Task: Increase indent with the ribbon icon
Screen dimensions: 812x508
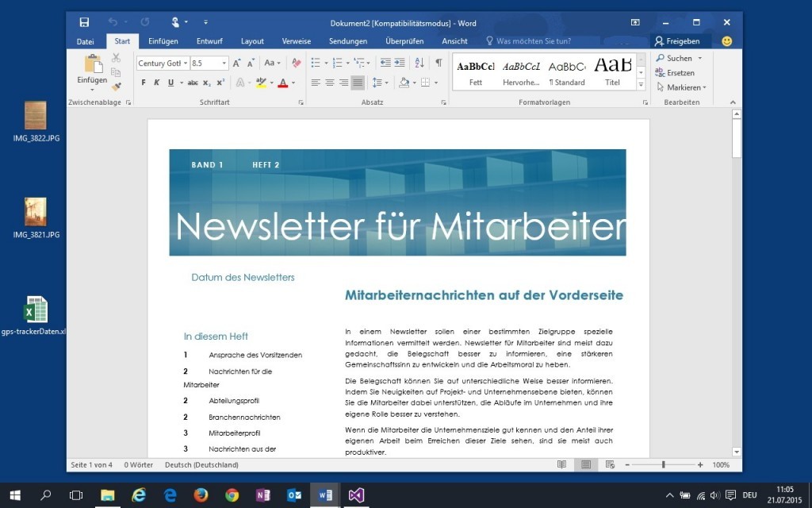Action: [x=400, y=63]
